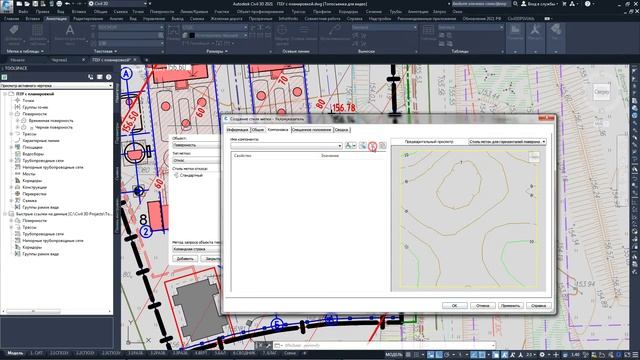Switch to the Компоновка tab
Viewport: 640px width, 360px height.
click(x=278, y=129)
